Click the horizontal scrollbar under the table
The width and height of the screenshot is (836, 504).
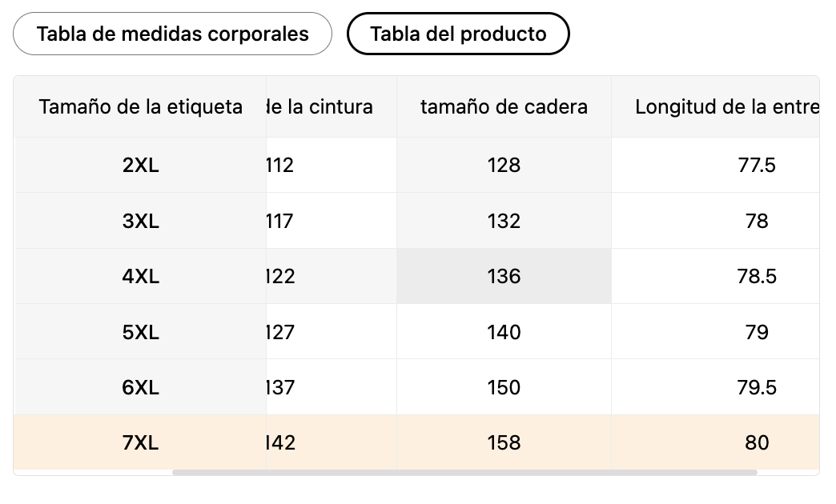[x=464, y=472]
